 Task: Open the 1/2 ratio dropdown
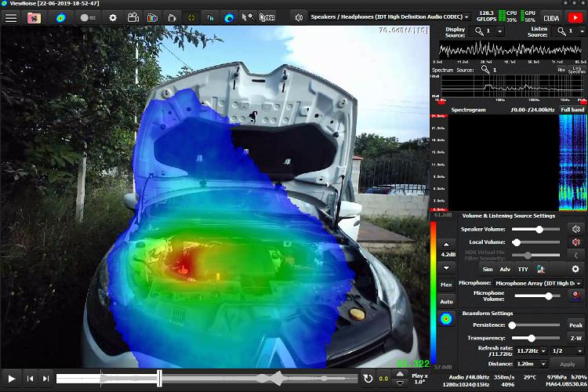pyautogui.click(x=567, y=350)
